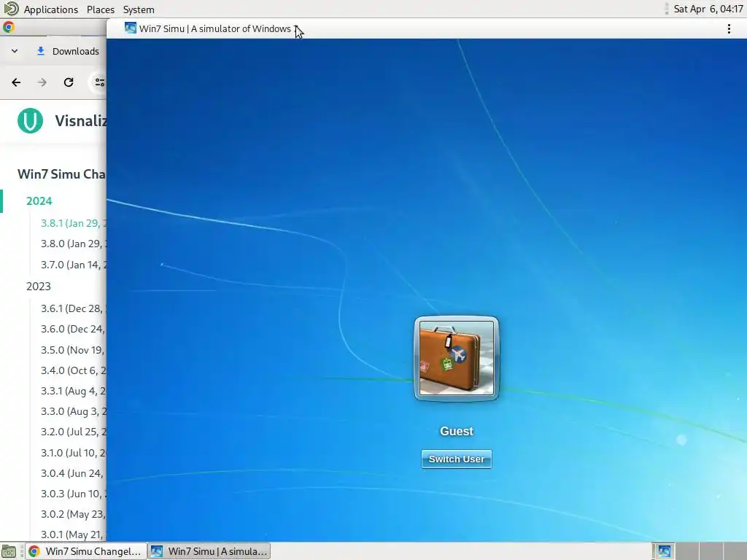
Task: Open changelog entry 3.0.2
Action: pos(74,514)
